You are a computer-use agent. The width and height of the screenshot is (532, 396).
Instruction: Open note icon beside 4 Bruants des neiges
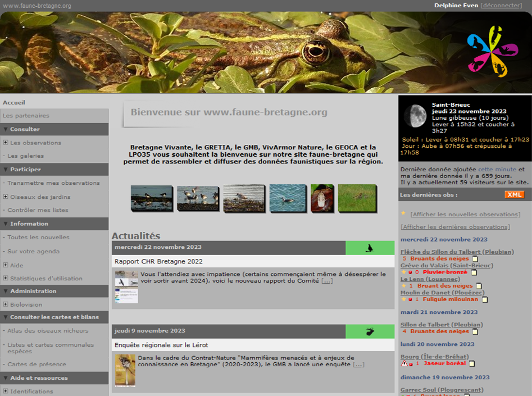click(x=475, y=331)
